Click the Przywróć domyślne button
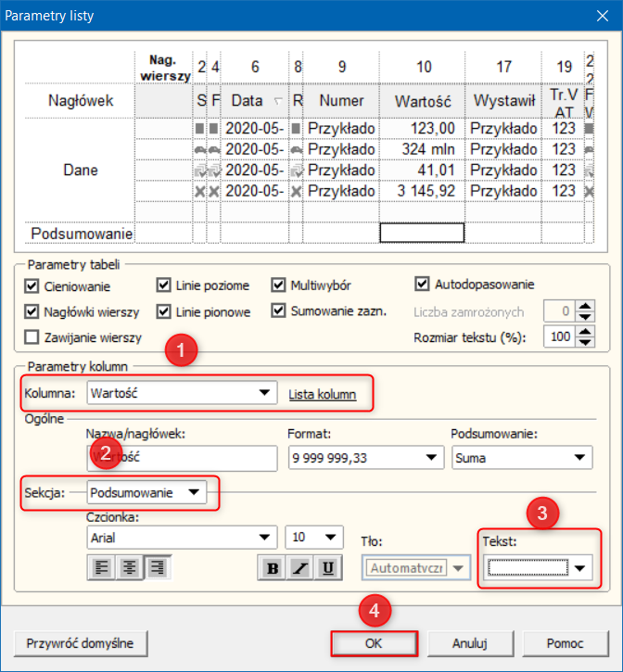The width and height of the screenshot is (623, 672). point(80,643)
